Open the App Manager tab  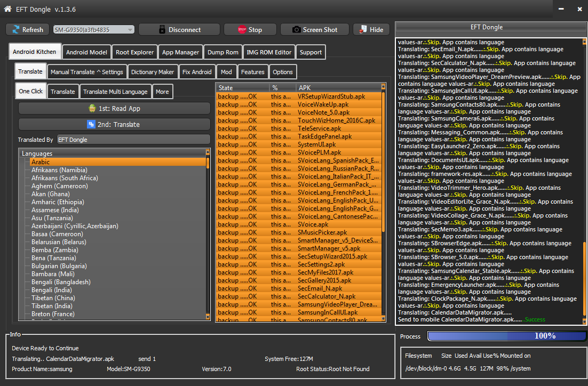coord(180,52)
